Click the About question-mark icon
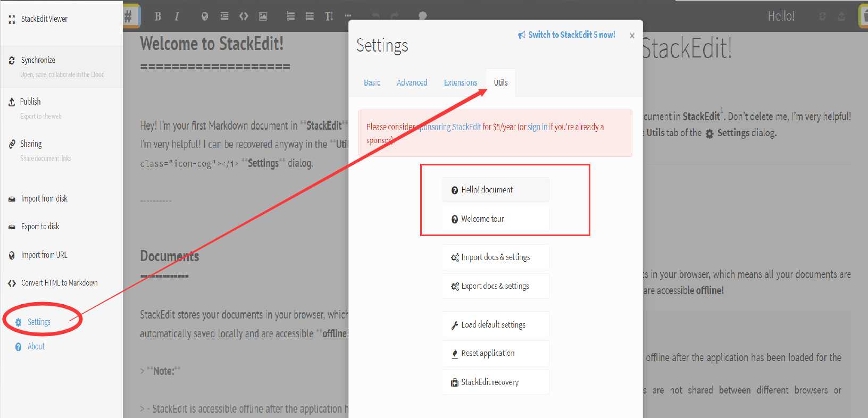 19,347
